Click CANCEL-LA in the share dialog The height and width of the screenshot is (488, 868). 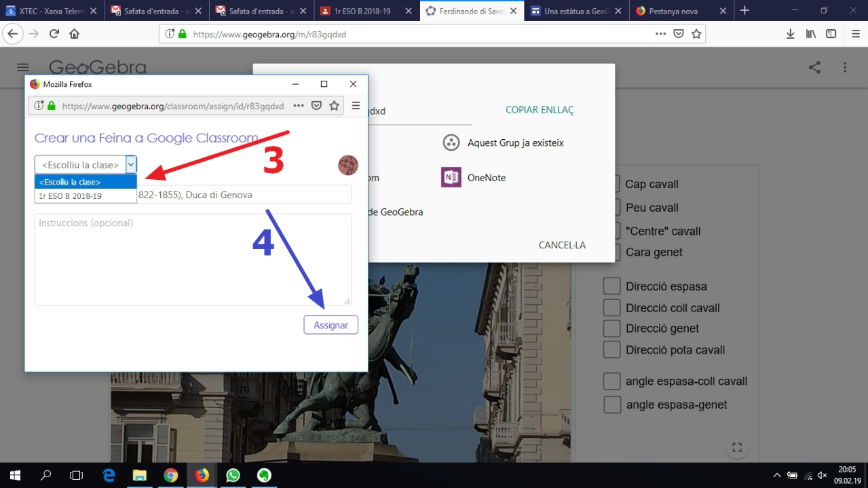[562, 245]
